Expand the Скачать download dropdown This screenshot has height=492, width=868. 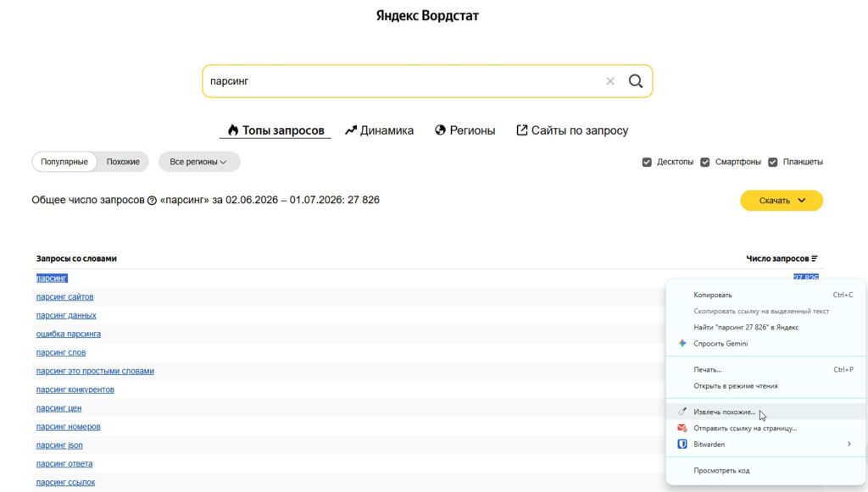tap(781, 201)
